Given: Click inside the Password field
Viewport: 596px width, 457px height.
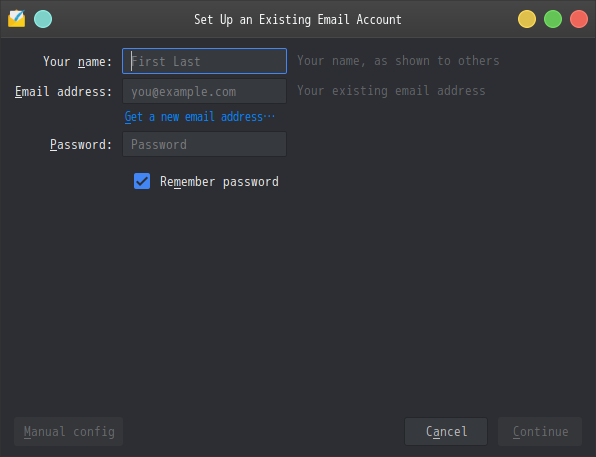Looking at the screenshot, I should pyautogui.click(x=204, y=144).
